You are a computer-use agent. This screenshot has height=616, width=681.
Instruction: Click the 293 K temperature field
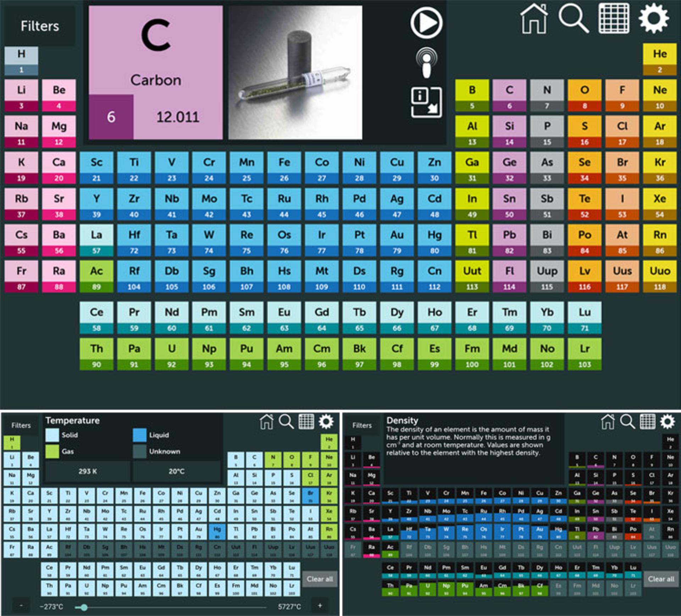pos(88,471)
